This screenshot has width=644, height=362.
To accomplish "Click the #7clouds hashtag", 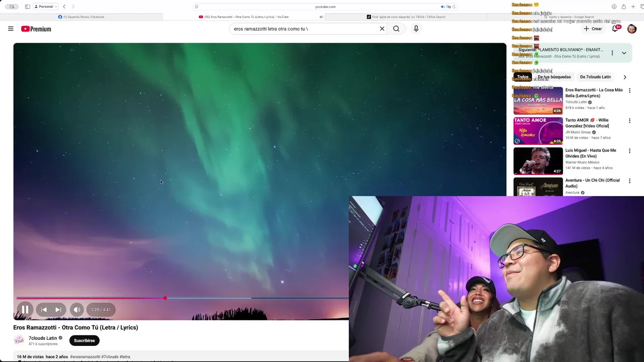I will [110, 356].
